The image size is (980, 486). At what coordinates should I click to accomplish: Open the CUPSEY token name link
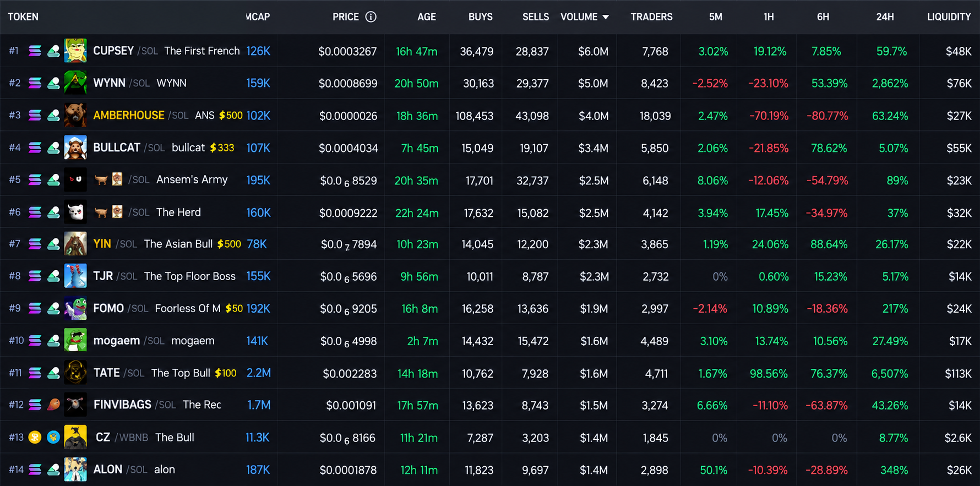coord(113,51)
